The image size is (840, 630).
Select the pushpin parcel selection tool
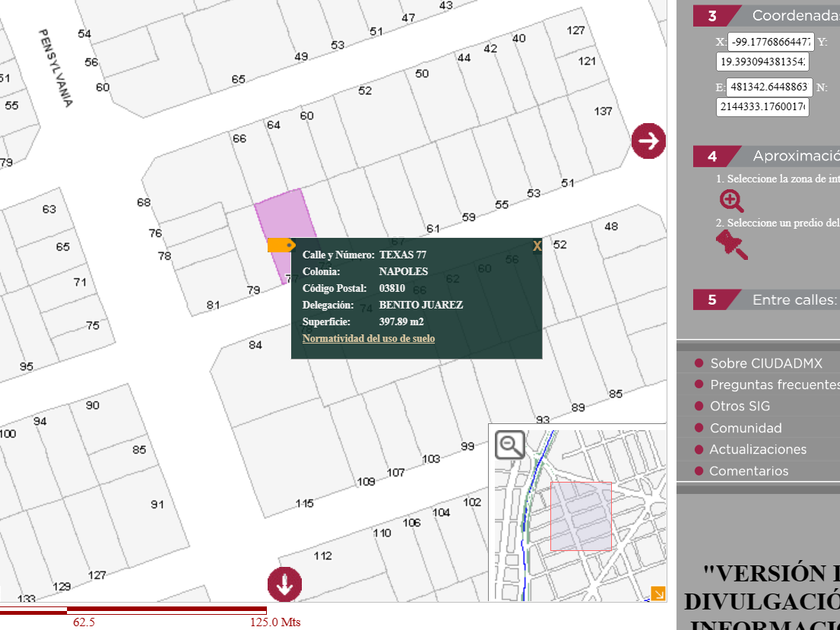[x=731, y=244]
